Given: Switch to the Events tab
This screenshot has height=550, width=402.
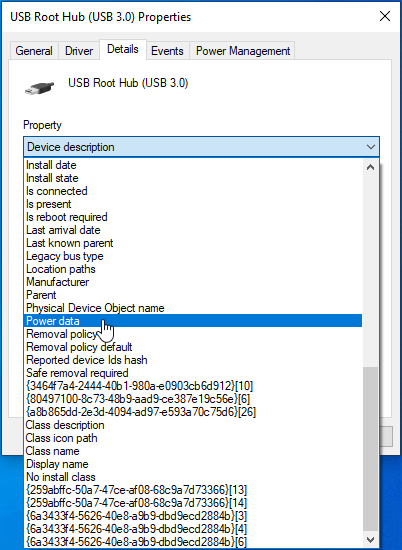Looking at the screenshot, I should [167, 51].
